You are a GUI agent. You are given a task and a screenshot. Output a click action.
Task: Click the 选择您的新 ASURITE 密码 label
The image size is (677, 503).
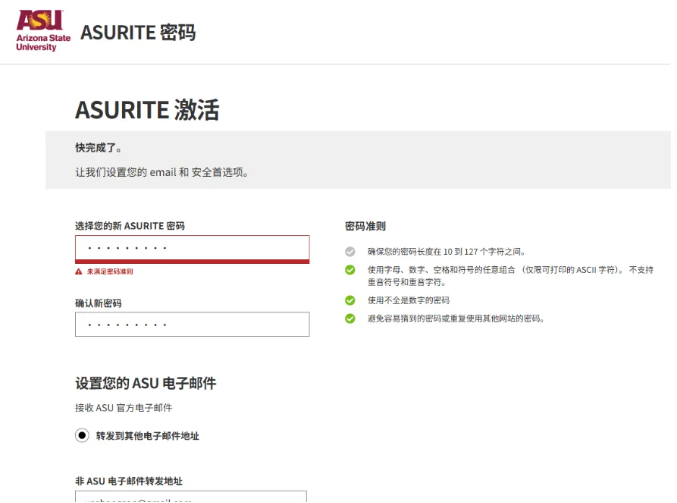pos(130,226)
